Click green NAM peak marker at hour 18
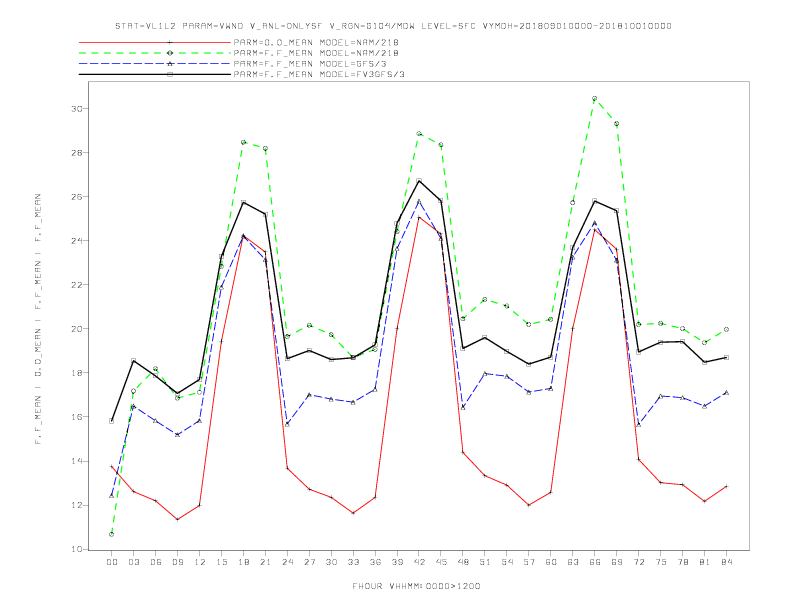The width and height of the screenshot is (792, 612). click(243, 142)
